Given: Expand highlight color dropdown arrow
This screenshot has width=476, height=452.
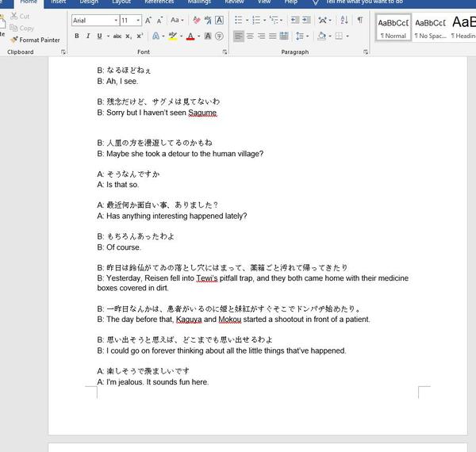Looking at the screenshot, I should tap(181, 36).
